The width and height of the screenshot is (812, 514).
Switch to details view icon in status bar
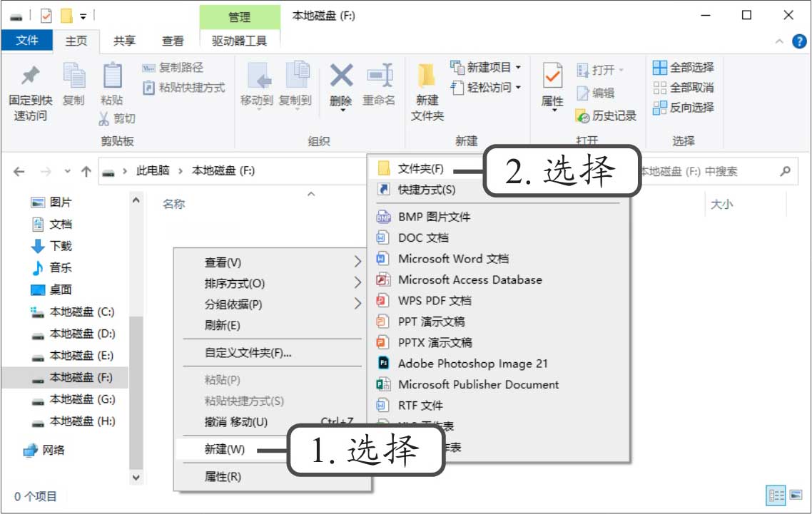776,496
